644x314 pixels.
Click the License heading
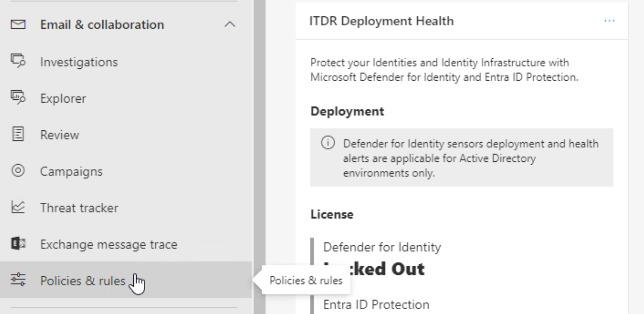click(332, 214)
